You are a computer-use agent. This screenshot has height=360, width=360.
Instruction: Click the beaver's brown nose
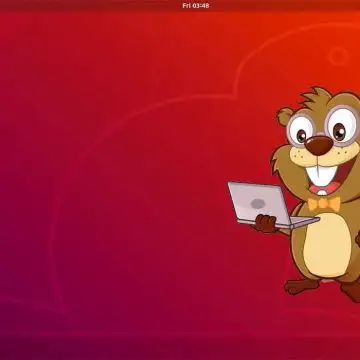[319, 146]
